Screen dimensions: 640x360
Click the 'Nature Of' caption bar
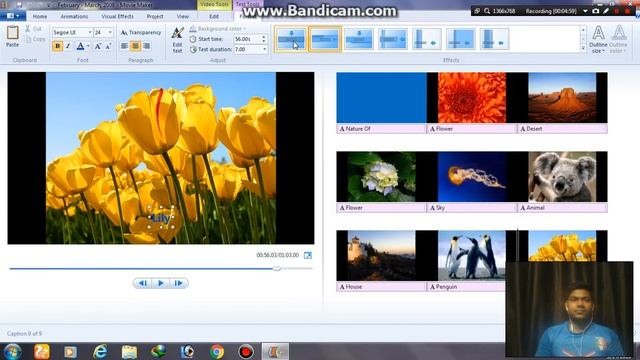click(x=381, y=129)
